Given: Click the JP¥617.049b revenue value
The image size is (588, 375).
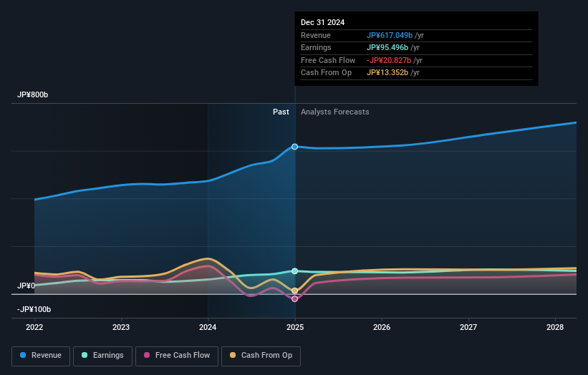Looking at the screenshot, I should point(390,35).
